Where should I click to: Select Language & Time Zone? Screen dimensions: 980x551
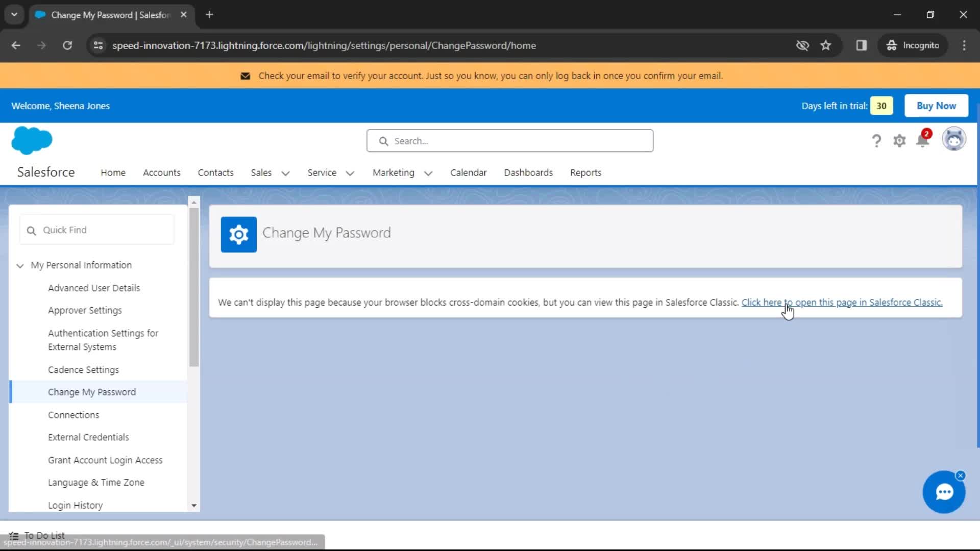[x=96, y=482]
